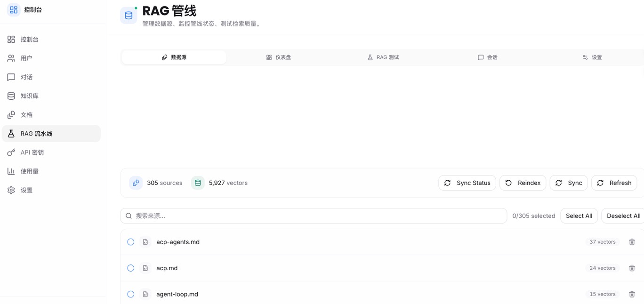Open the RAG 测试 tab
The height and width of the screenshot is (304, 644).
[383, 57]
